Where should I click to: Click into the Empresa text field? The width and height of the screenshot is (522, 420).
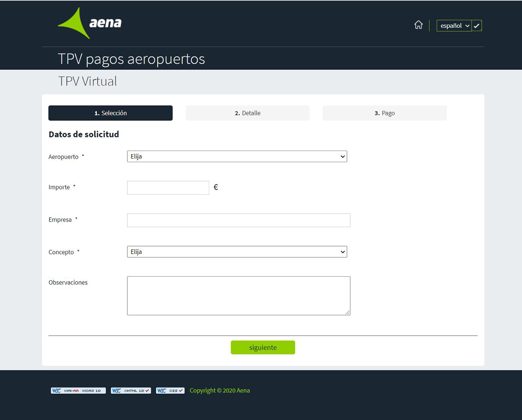(239, 220)
